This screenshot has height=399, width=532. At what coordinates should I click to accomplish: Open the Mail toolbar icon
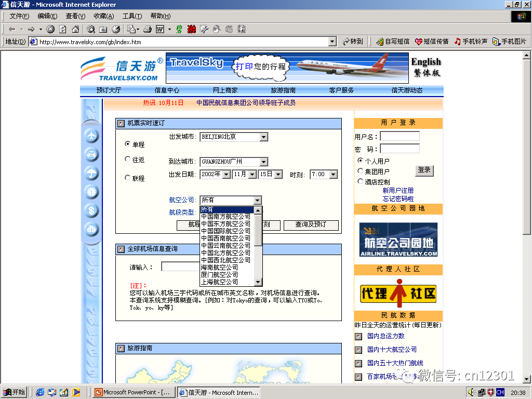point(131,29)
